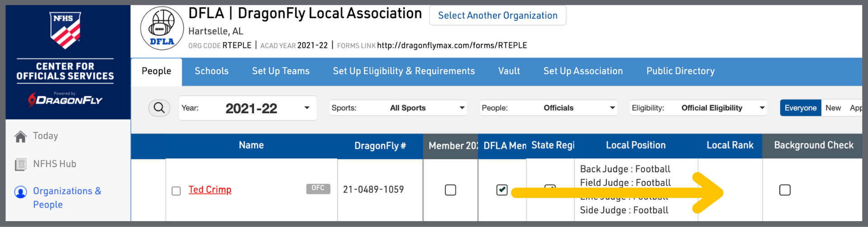Screen dimensions: 868x227
Task: Click the magnifying glass search icon
Action: click(159, 108)
